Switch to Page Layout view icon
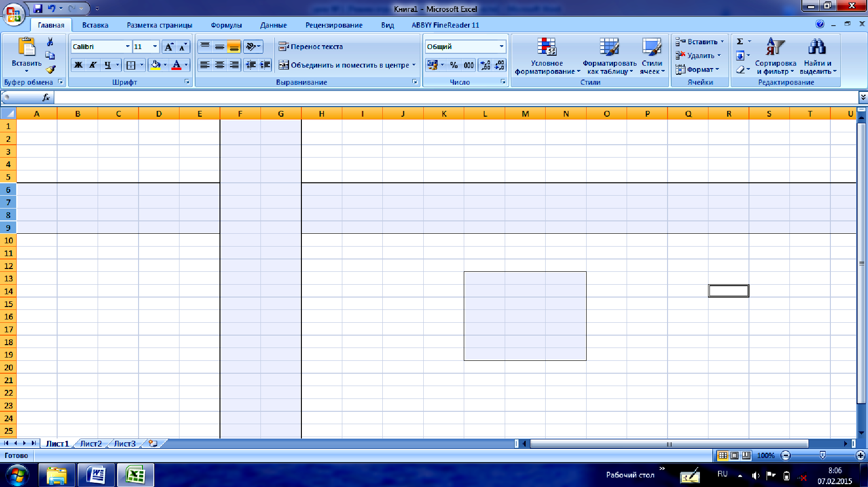 tap(735, 455)
